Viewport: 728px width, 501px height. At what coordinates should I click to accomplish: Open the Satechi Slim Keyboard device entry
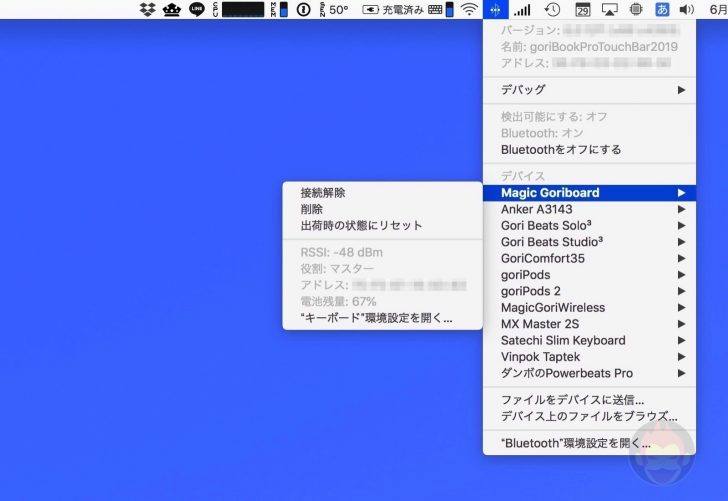tap(589, 340)
